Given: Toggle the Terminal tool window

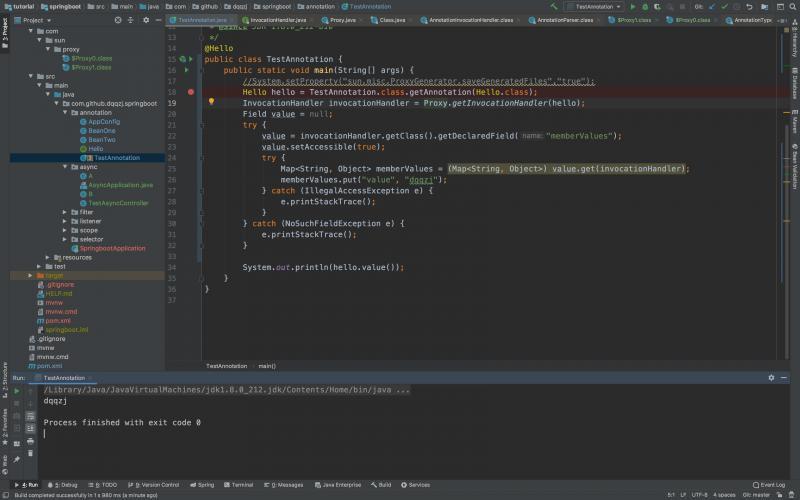Looking at the screenshot, I should [240, 485].
